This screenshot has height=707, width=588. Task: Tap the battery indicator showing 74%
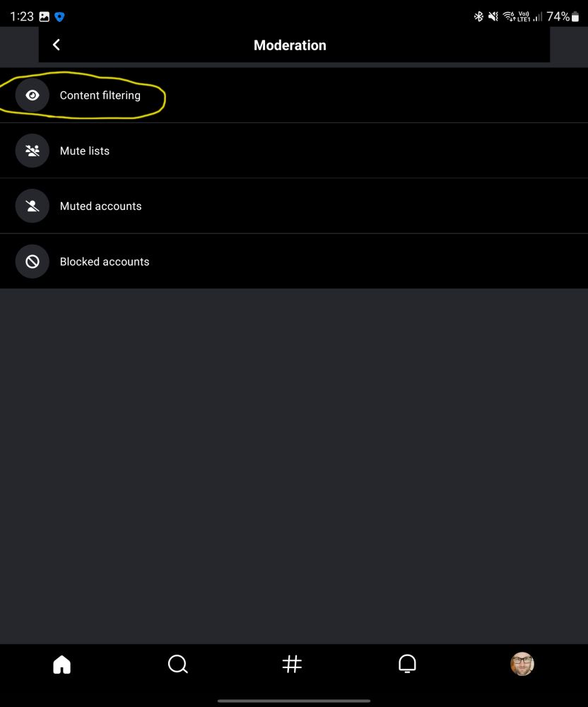coord(562,16)
